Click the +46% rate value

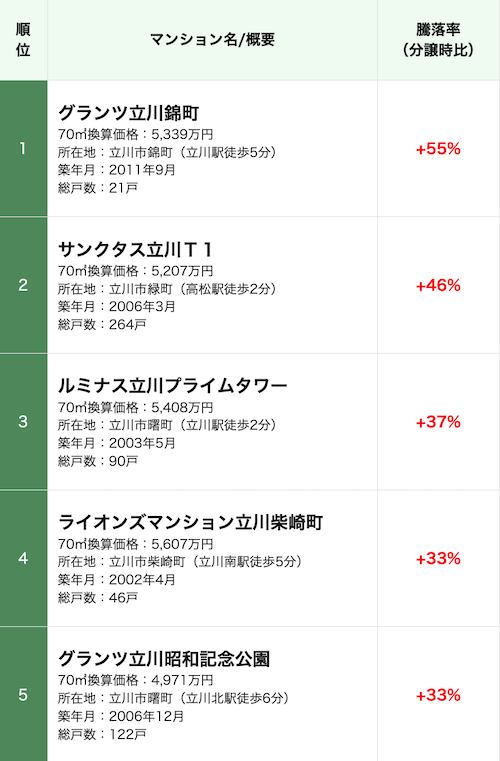point(438,285)
